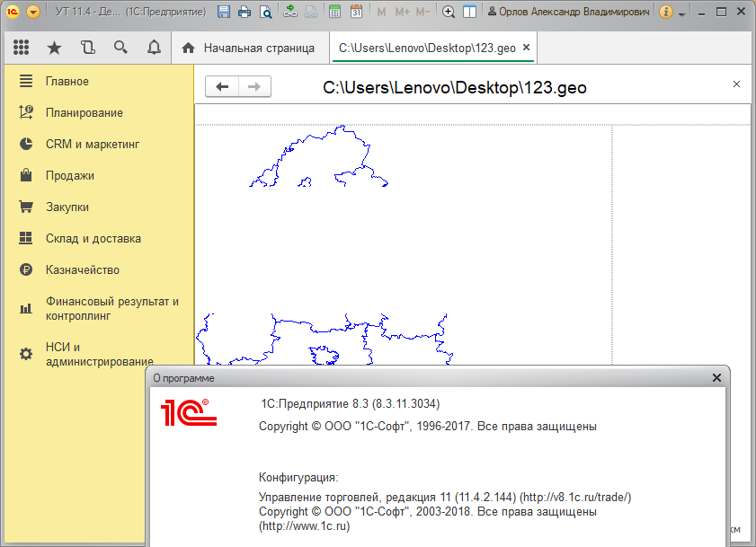Click the upper blue map outline

coord(319,156)
